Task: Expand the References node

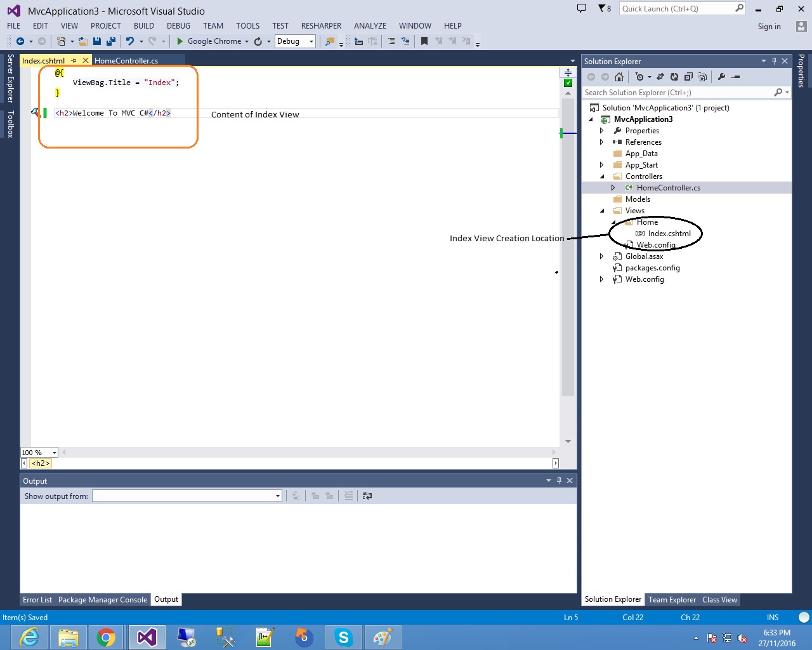Action: [x=601, y=142]
